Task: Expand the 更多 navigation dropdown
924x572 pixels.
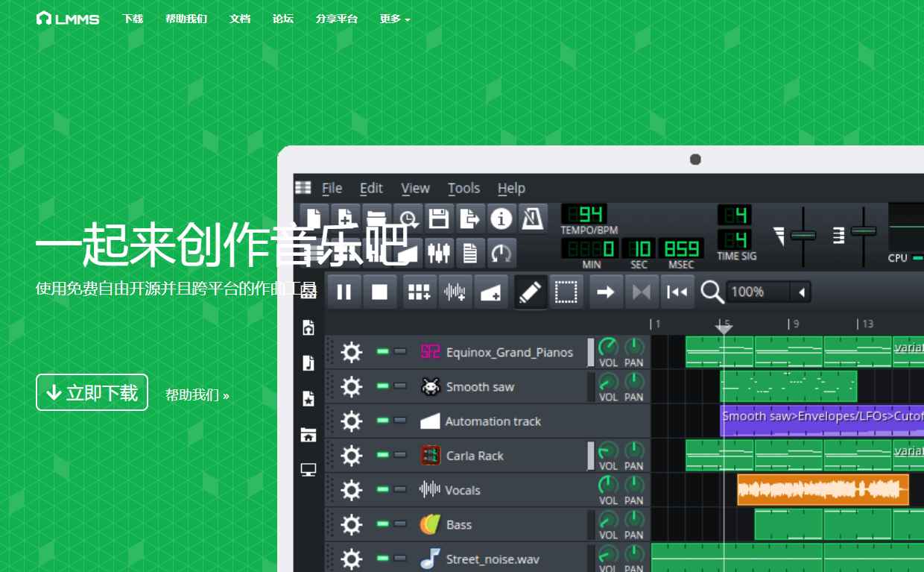Action: pos(395,19)
